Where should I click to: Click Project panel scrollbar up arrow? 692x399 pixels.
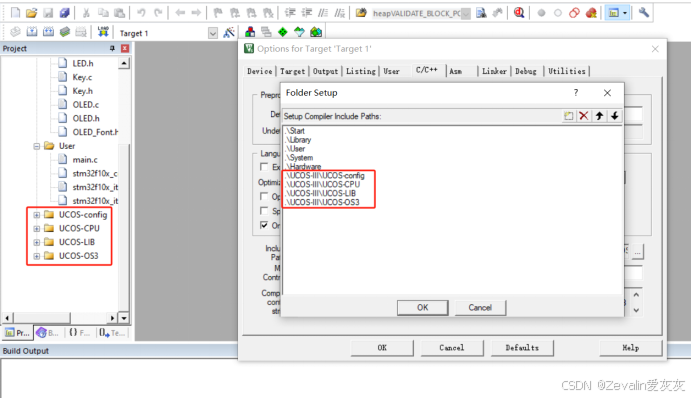click(x=124, y=64)
